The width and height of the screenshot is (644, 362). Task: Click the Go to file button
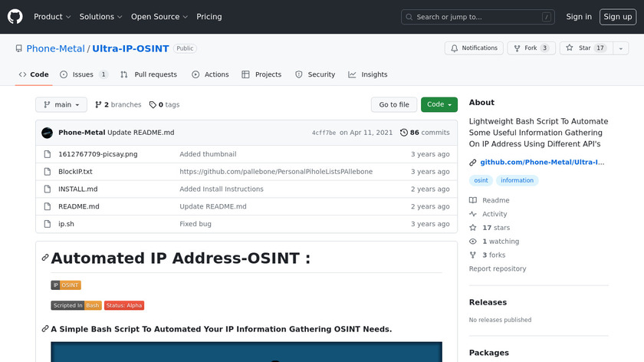click(x=394, y=105)
